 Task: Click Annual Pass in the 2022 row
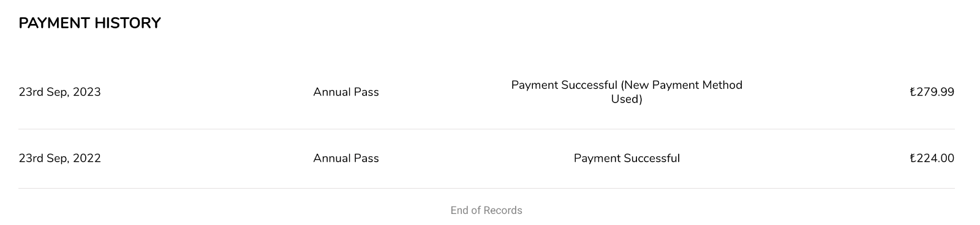(346, 158)
